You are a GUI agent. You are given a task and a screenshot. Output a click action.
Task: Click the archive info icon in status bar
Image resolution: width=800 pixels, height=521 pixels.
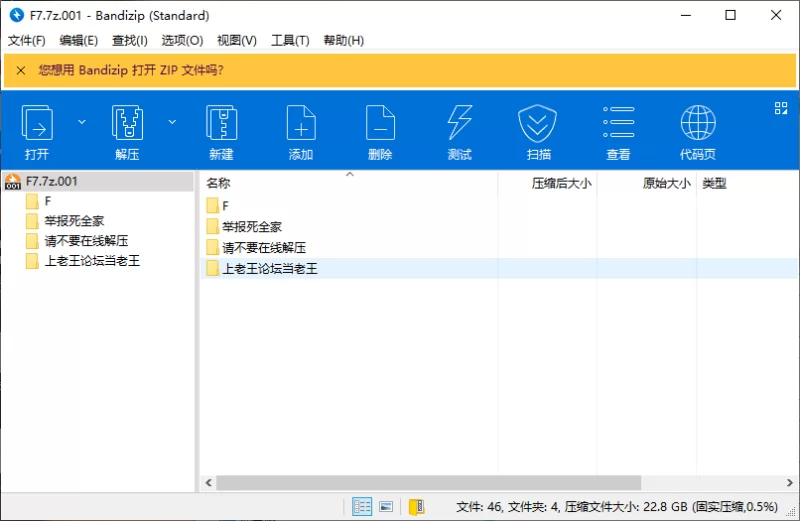416,507
